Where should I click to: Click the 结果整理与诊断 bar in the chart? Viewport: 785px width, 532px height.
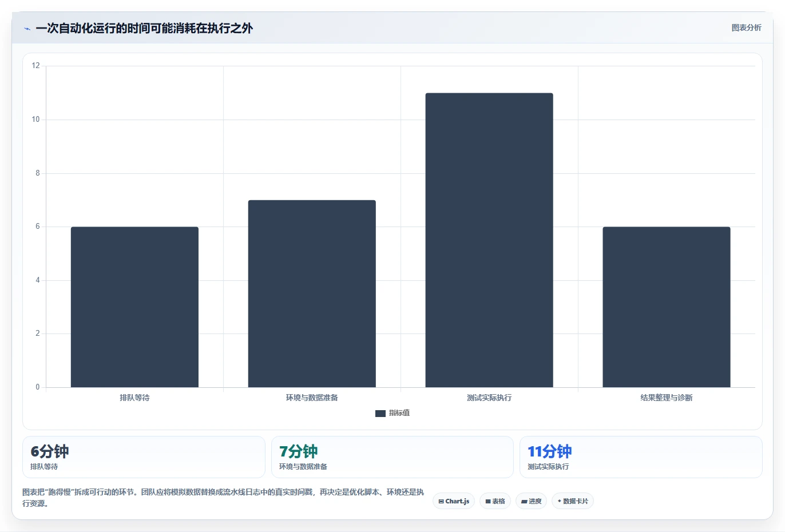coord(667,307)
